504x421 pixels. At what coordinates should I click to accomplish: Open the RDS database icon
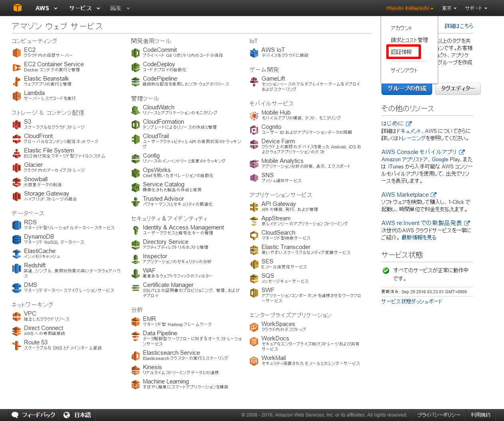point(16,225)
